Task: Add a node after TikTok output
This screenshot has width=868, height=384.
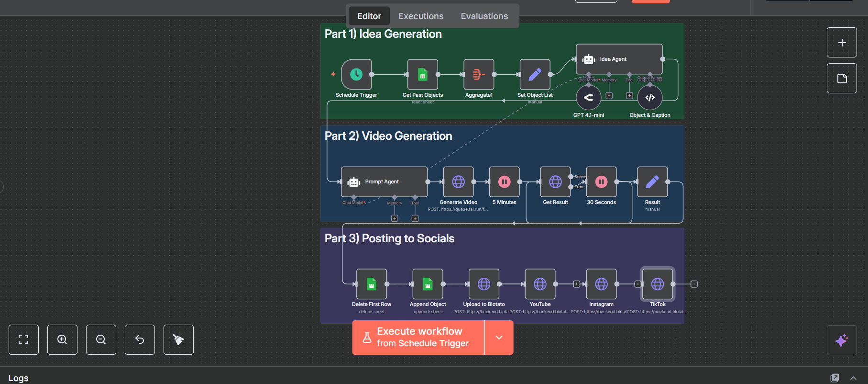Action: coord(694,284)
